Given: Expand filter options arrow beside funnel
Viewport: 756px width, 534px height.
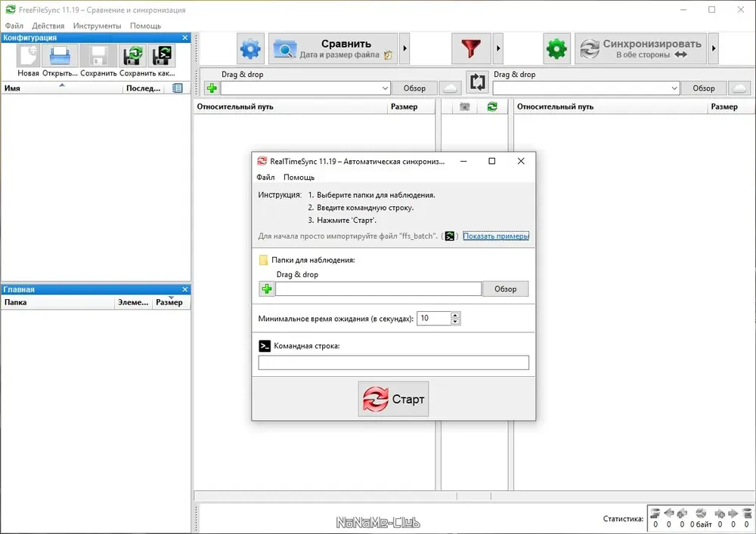Looking at the screenshot, I should (498, 48).
